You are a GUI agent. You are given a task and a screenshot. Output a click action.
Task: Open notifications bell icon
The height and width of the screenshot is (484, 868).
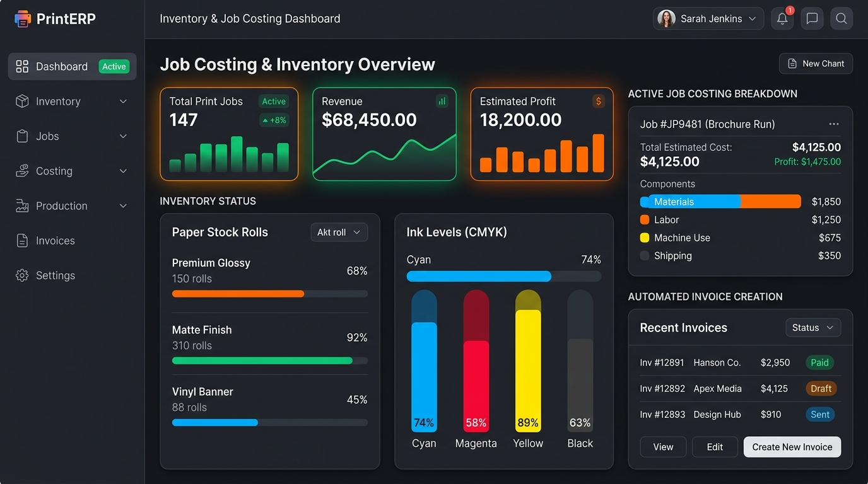click(x=782, y=19)
